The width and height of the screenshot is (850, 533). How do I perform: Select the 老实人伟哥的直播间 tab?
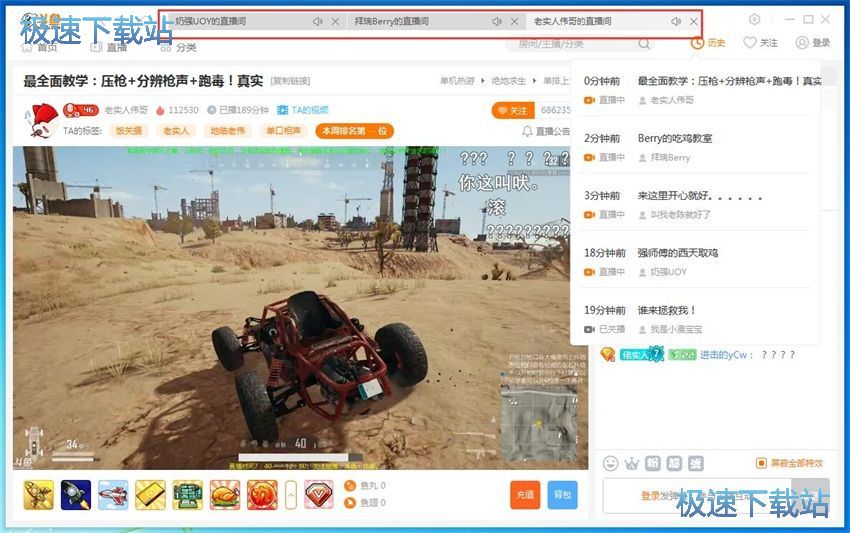(572, 22)
